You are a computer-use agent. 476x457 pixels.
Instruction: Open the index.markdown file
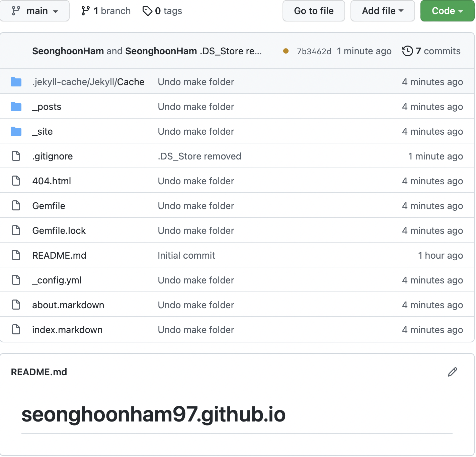click(x=67, y=330)
